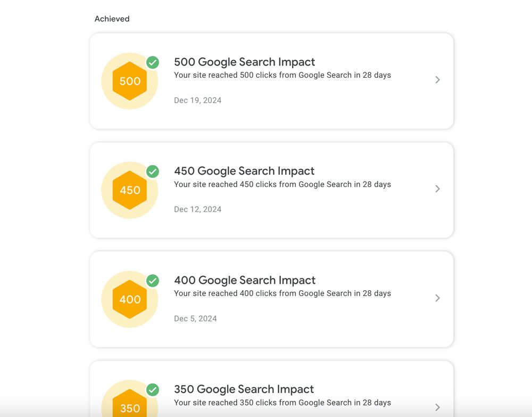
Task: Select the Dec 12, 2024 achievement date
Action: point(198,209)
